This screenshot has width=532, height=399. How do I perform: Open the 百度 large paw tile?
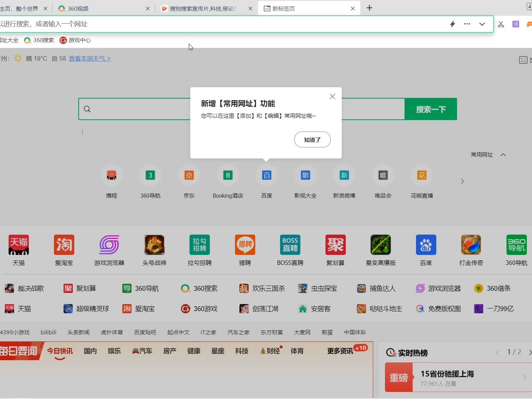pyautogui.click(x=426, y=245)
